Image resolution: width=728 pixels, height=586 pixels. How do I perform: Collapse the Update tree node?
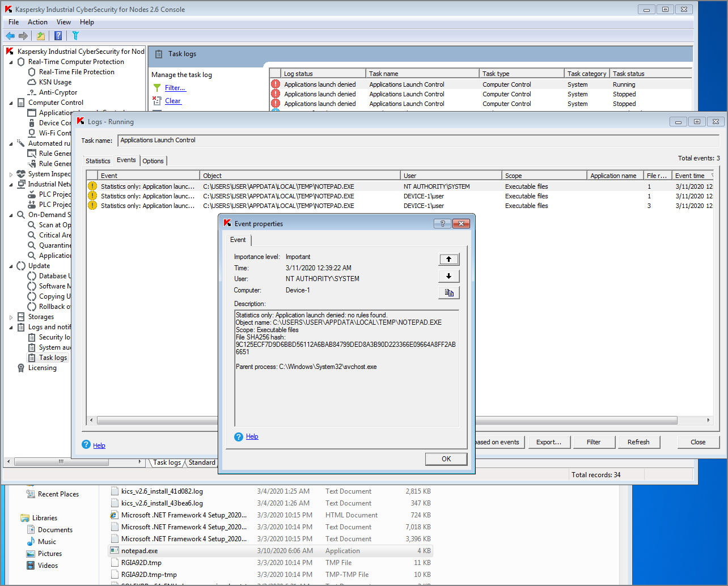[11, 266]
